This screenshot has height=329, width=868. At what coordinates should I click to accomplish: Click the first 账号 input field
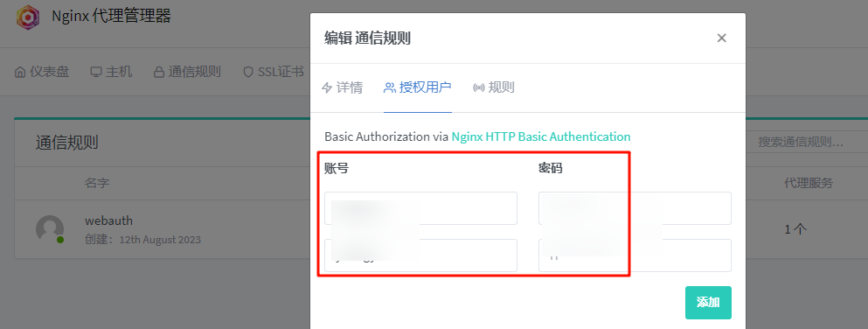[x=420, y=208]
